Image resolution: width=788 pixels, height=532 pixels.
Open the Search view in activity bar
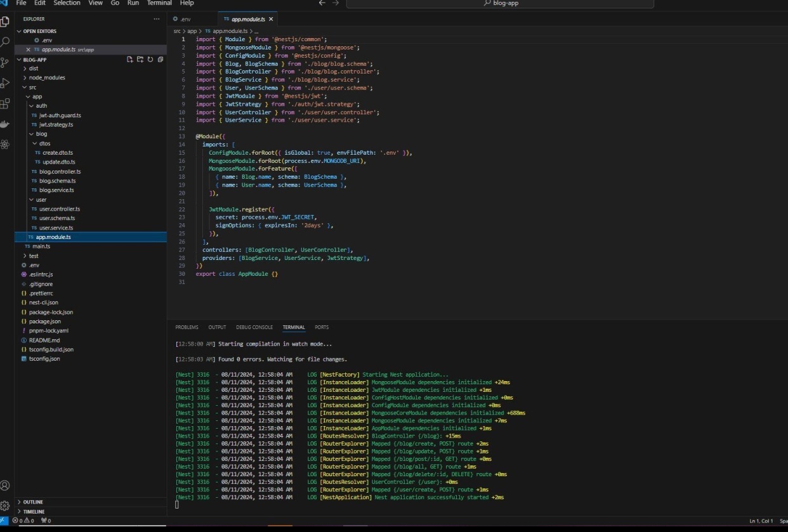5,41
